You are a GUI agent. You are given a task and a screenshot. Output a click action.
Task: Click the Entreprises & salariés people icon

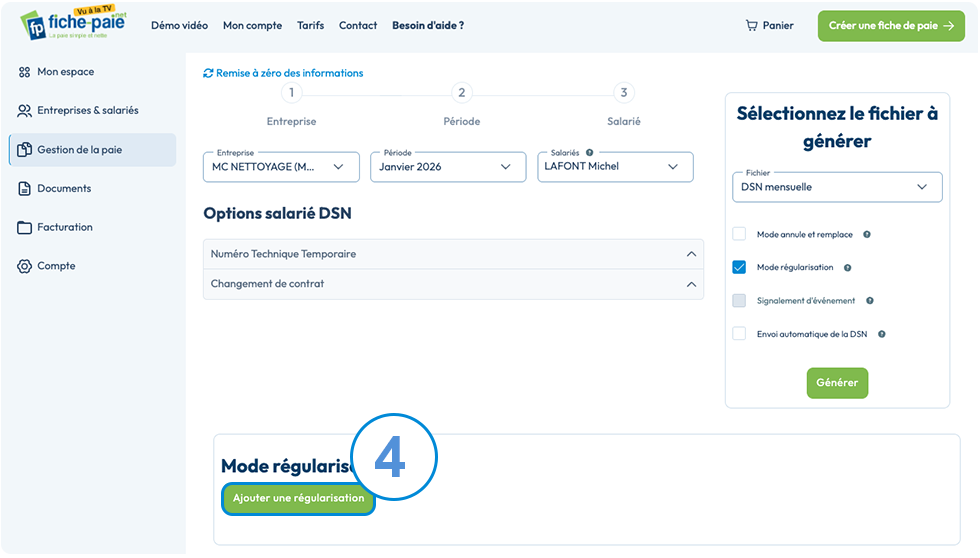pos(24,111)
